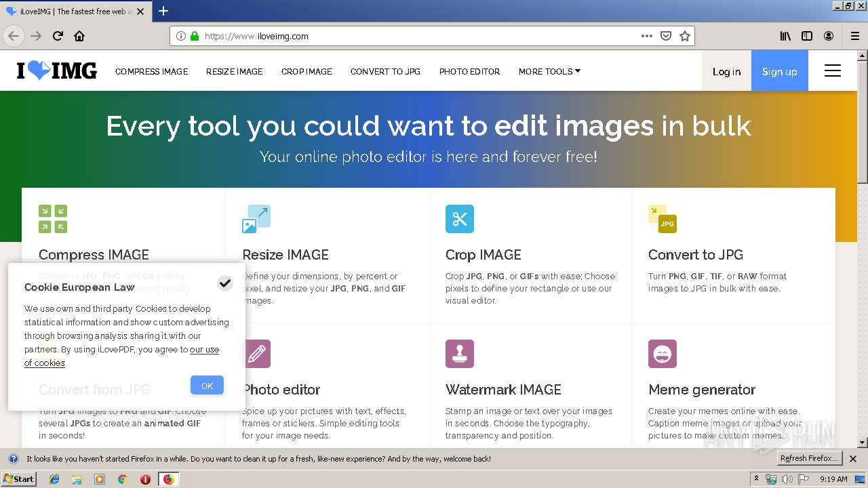The image size is (868, 488).
Task: Click the green padlock security icon
Action: click(x=195, y=36)
